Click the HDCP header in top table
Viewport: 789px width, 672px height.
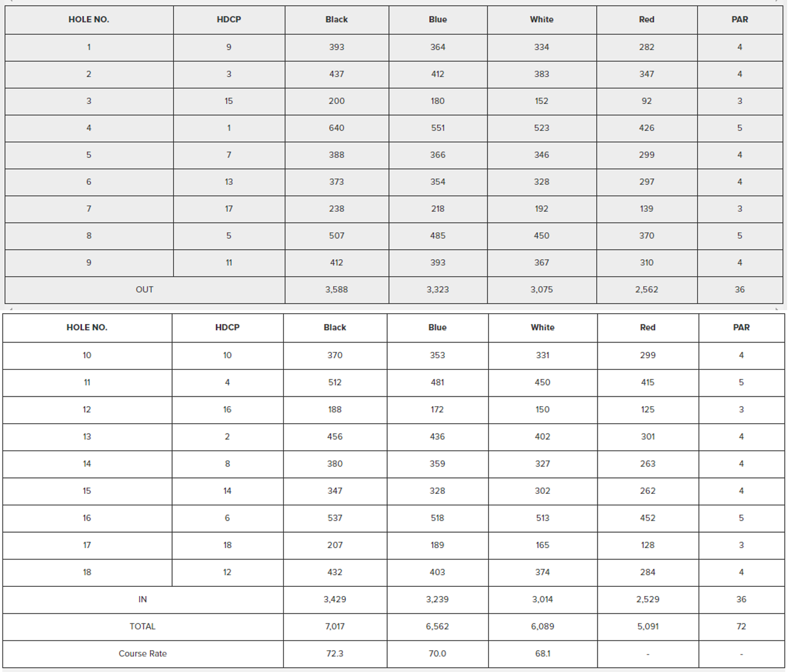[x=229, y=19]
